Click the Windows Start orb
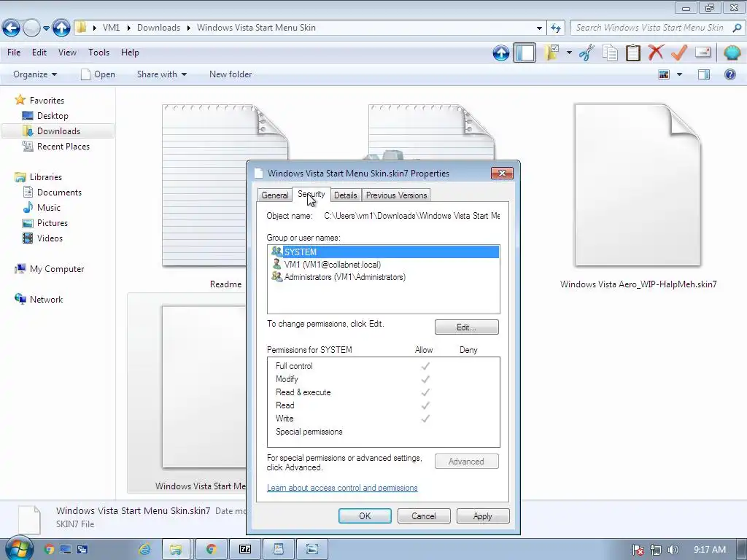This screenshot has height=560, width=747. point(19,549)
